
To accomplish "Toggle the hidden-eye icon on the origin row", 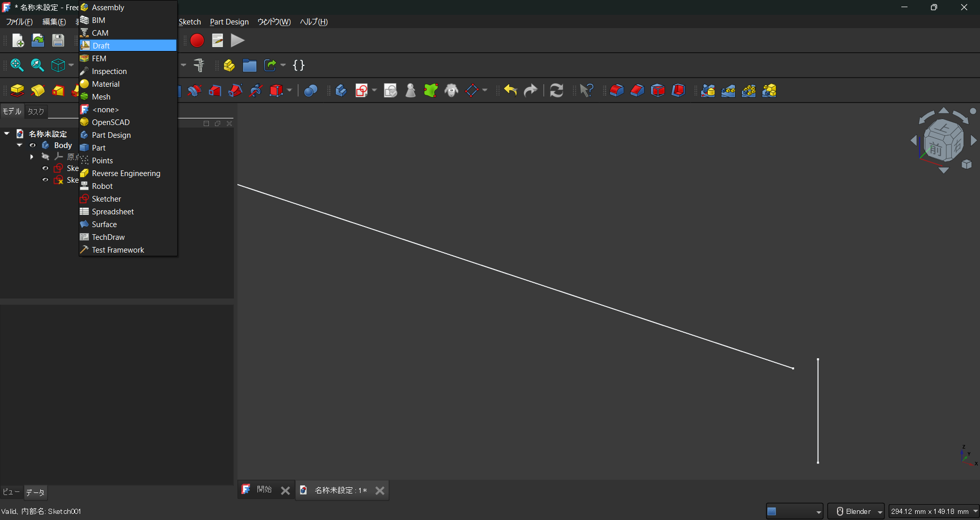I will (x=45, y=157).
